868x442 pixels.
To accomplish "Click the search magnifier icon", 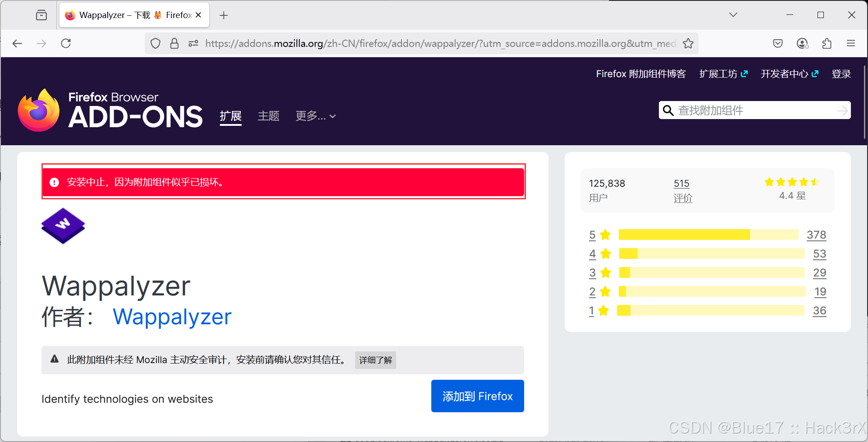I will (x=668, y=110).
